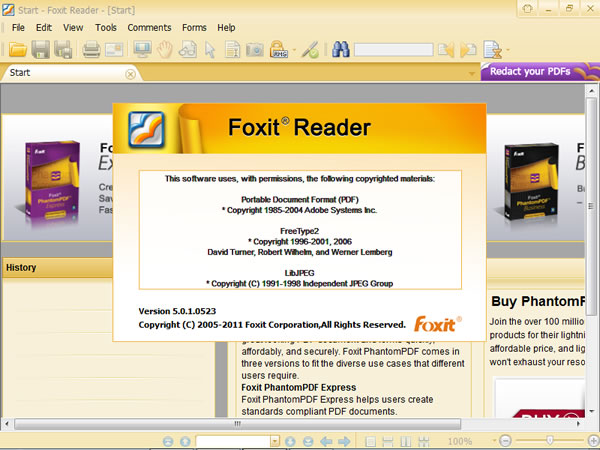Viewport: 600px width, 450px height.
Task: Select the arrow Select tool
Action: 210,49
